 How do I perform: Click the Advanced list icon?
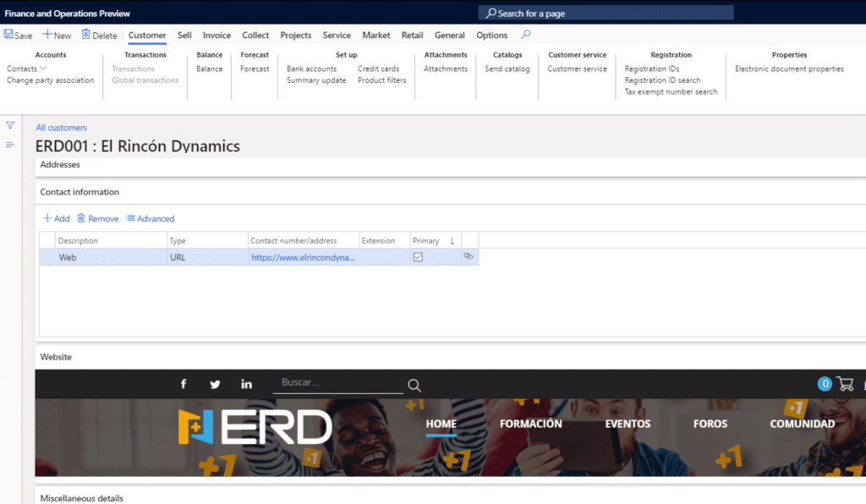coord(130,218)
